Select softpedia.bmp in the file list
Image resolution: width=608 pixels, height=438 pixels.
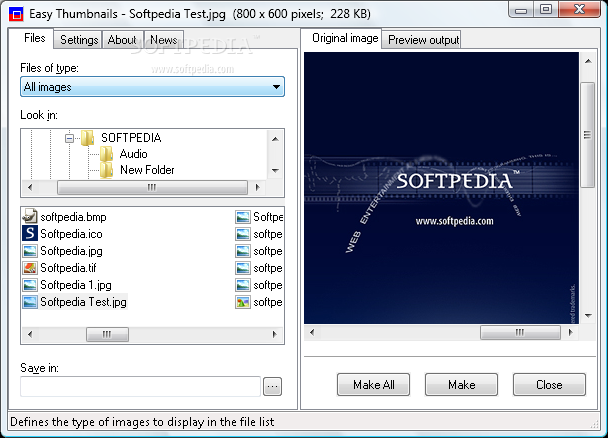coord(73,217)
